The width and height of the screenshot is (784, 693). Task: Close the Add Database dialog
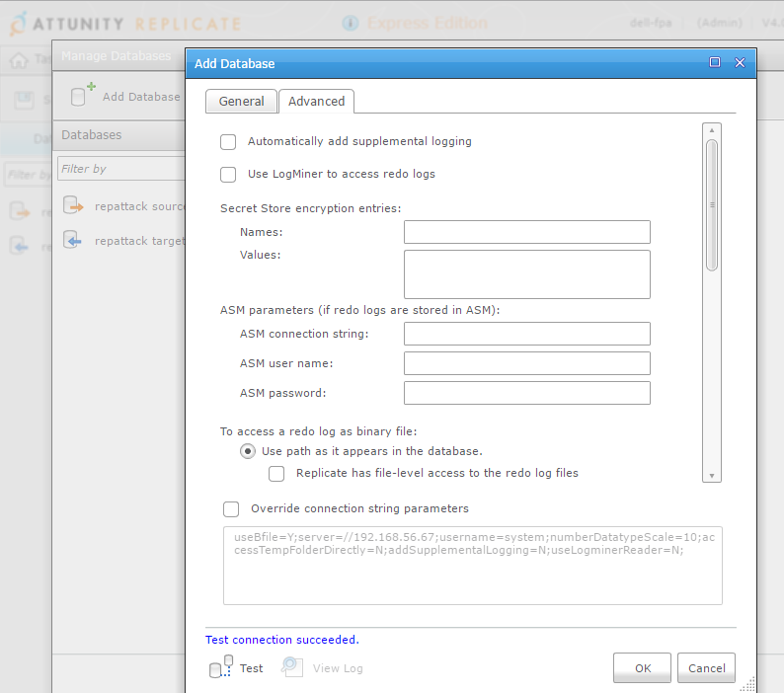[x=740, y=62]
